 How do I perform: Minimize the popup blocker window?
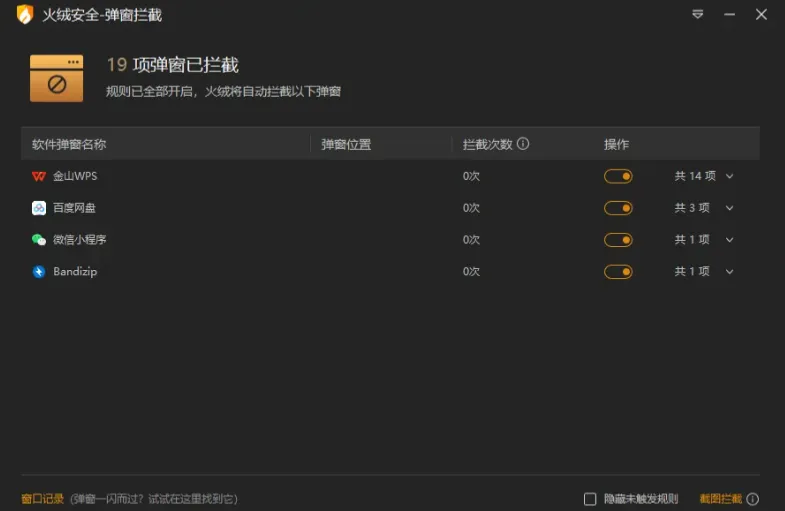729,15
